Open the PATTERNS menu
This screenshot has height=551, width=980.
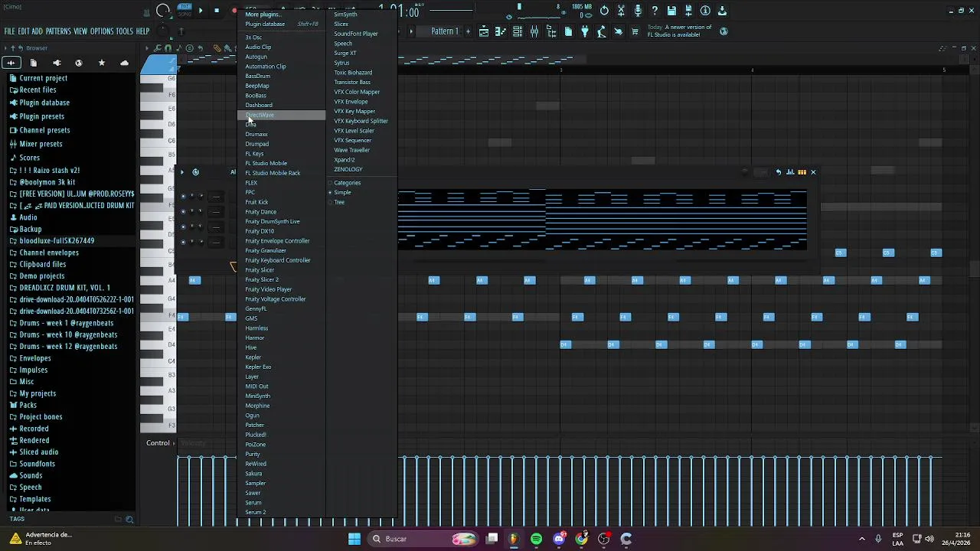point(58,31)
